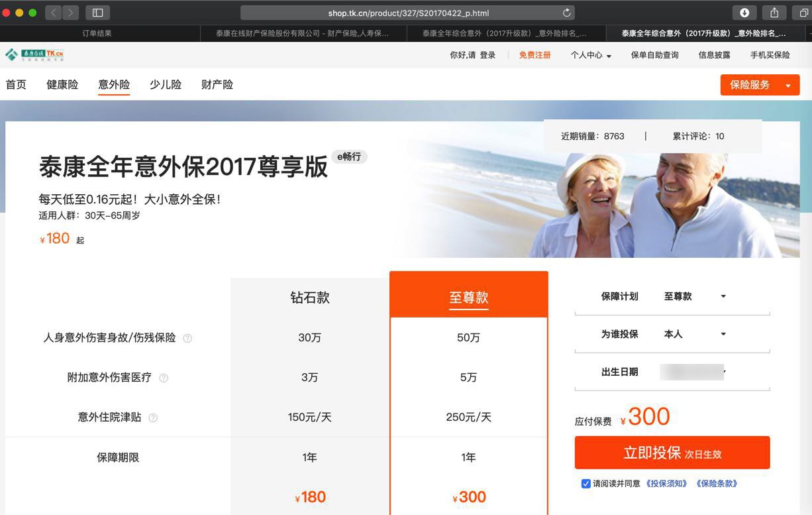812x515 pixels.
Task: Switch to the 订单结果 browser tab
Action: [x=97, y=33]
